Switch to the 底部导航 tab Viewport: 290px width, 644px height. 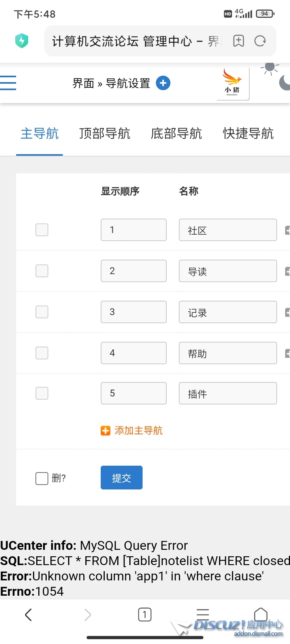point(176,133)
